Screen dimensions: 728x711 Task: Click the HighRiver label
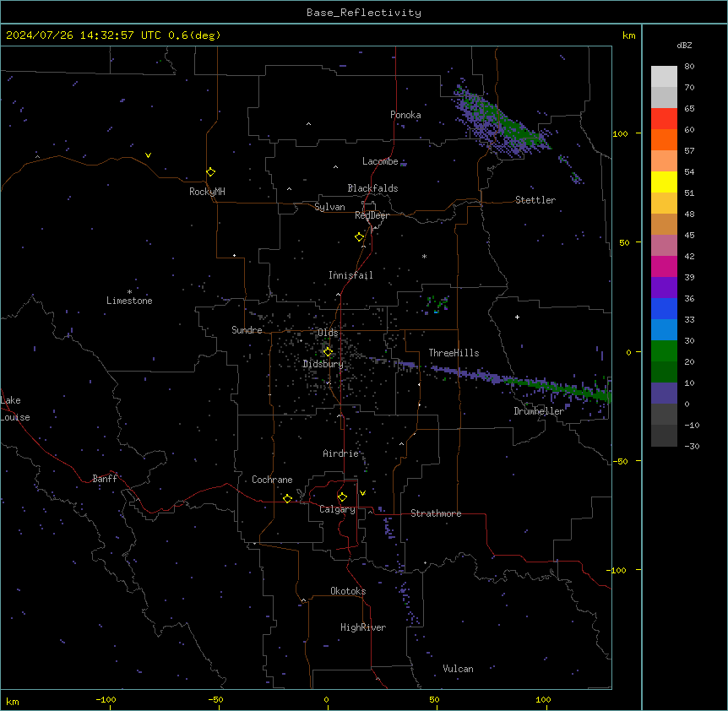[x=363, y=627]
